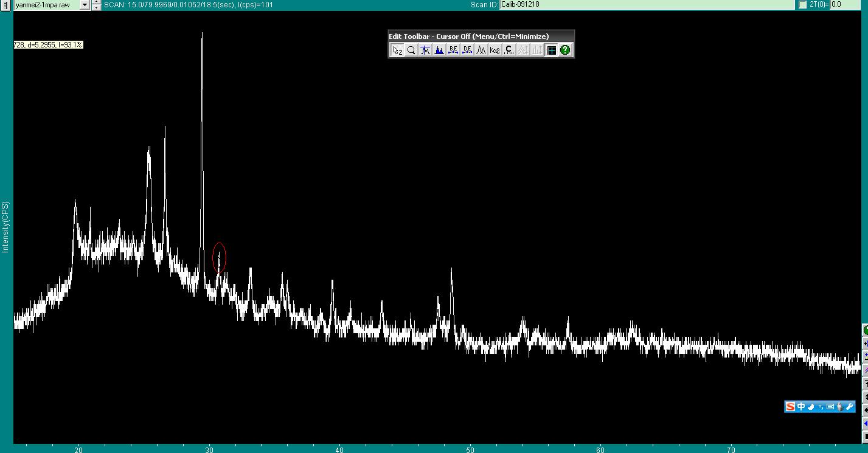Toggle the IME punctuation mode icon
Image resolution: width=868 pixels, height=453 pixels.
click(x=821, y=407)
